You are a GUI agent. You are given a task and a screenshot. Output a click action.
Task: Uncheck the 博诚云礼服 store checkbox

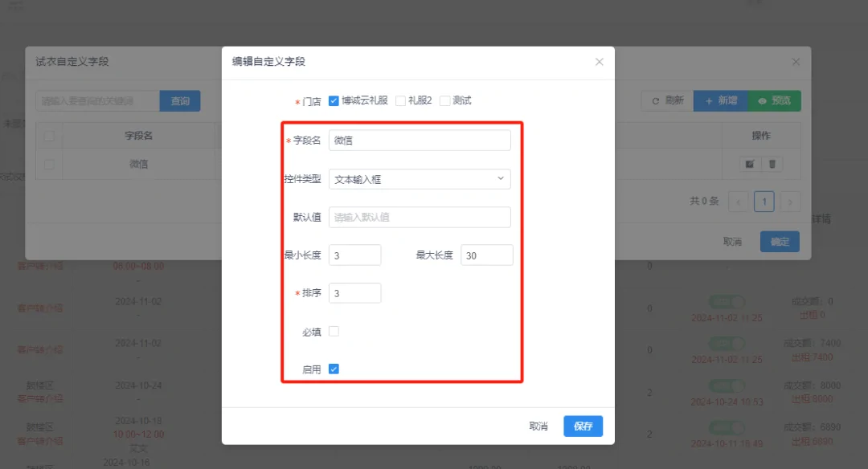coord(334,101)
